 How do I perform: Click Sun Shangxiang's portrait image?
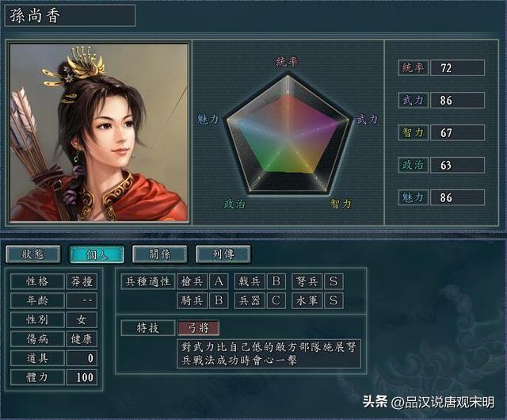point(99,132)
